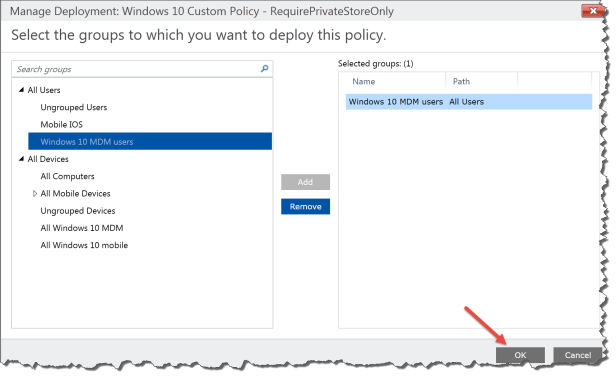Expand the All Mobile Devices node
Screen dimensions: 616x376
pyautogui.click(x=35, y=193)
